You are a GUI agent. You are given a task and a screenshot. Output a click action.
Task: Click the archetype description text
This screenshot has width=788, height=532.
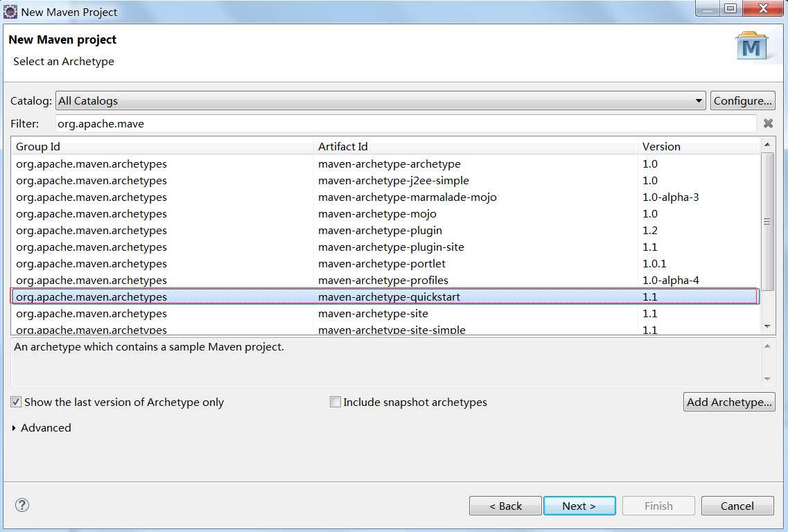(x=149, y=346)
